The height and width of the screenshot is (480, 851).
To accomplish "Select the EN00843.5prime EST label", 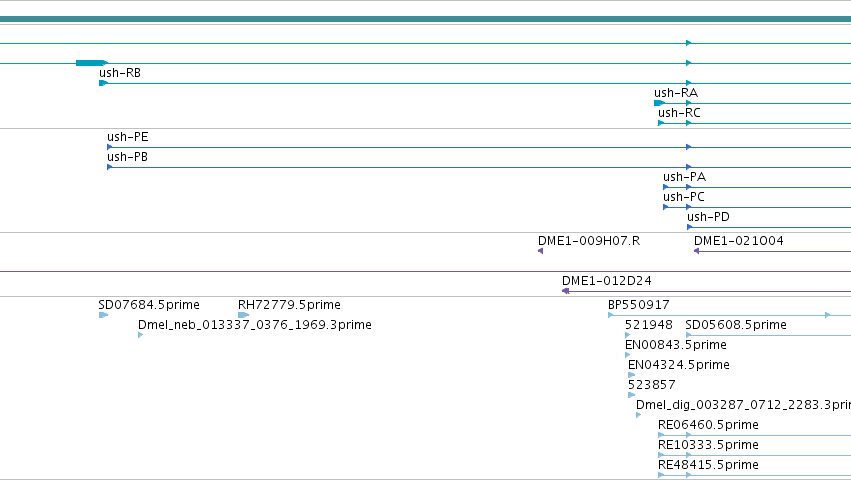I will point(676,345).
